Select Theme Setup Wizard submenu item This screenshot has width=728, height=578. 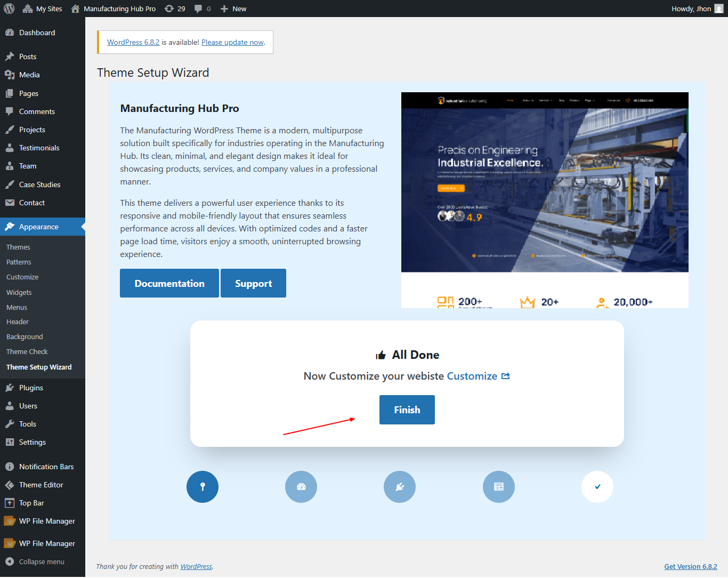tap(39, 367)
